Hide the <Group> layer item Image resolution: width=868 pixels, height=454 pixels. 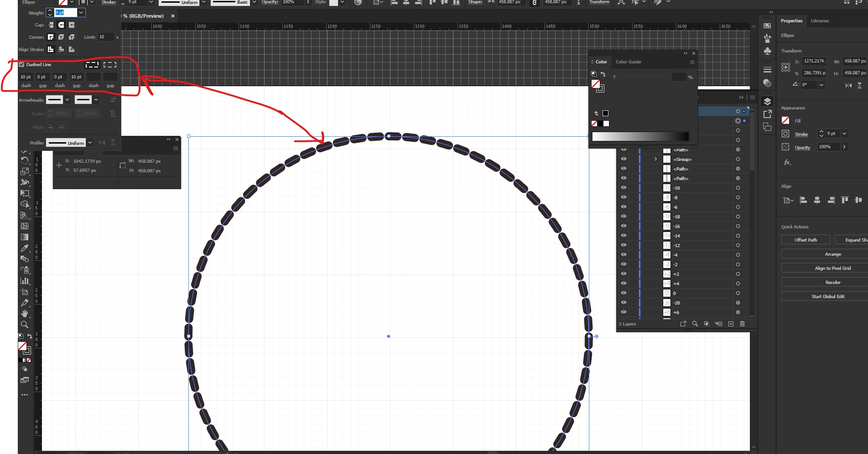(624, 159)
